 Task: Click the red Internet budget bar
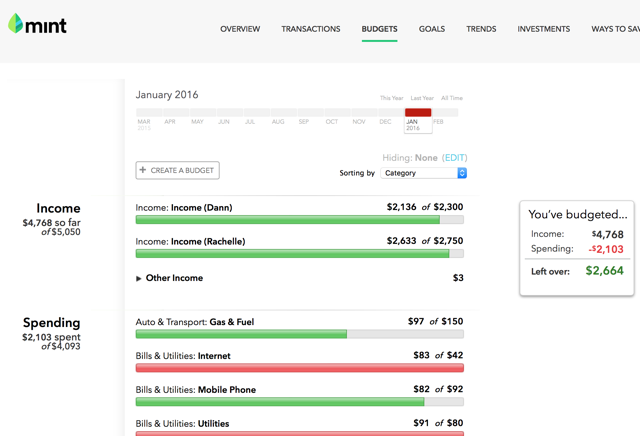click(x=300, y=368)
